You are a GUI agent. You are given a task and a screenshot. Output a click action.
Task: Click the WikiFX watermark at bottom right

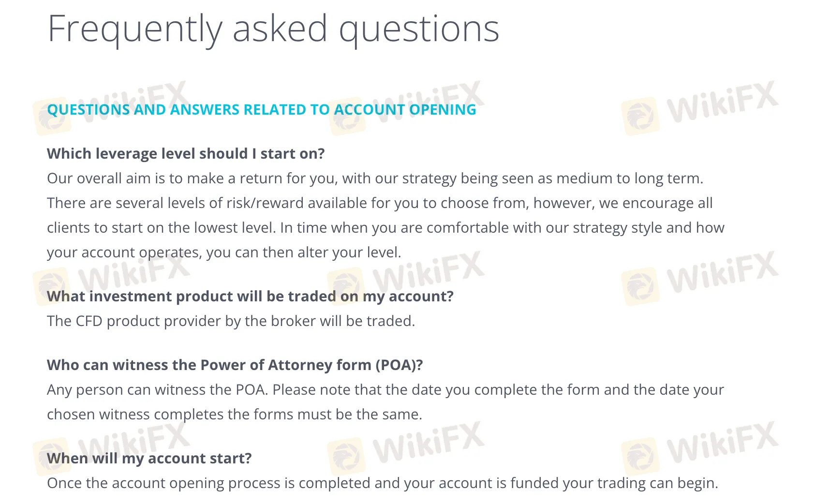coord(700,448)
